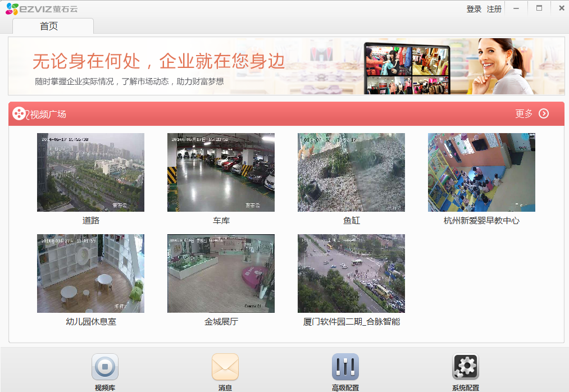Screen dimensions: 569x392
Task: Open the 视频库 (Video Library) icon
Action: [x=104, y=367]
